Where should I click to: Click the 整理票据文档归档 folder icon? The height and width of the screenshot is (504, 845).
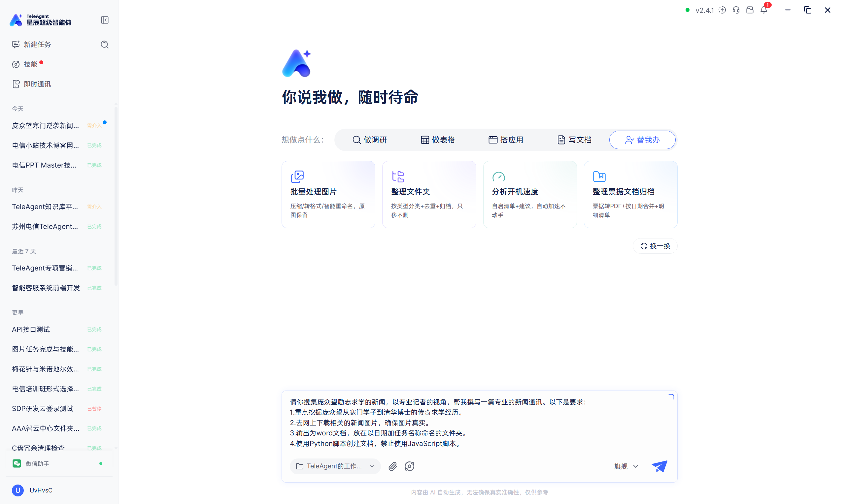599,176
